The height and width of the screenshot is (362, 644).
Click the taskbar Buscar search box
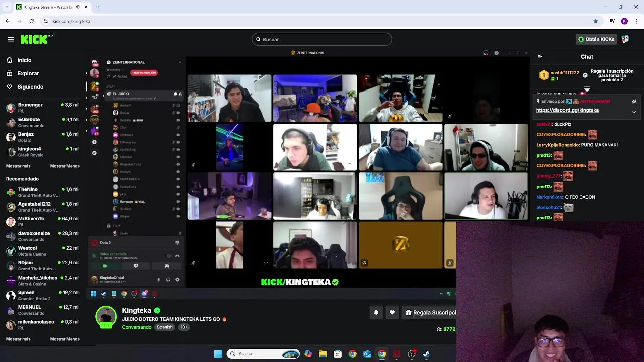[263, 354]
